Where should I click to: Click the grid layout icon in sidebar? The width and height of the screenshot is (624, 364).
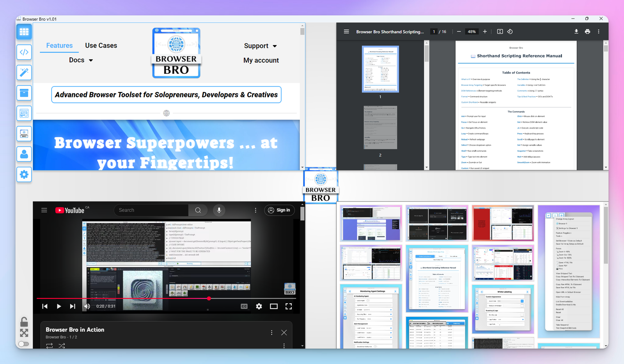coord(24,32)
